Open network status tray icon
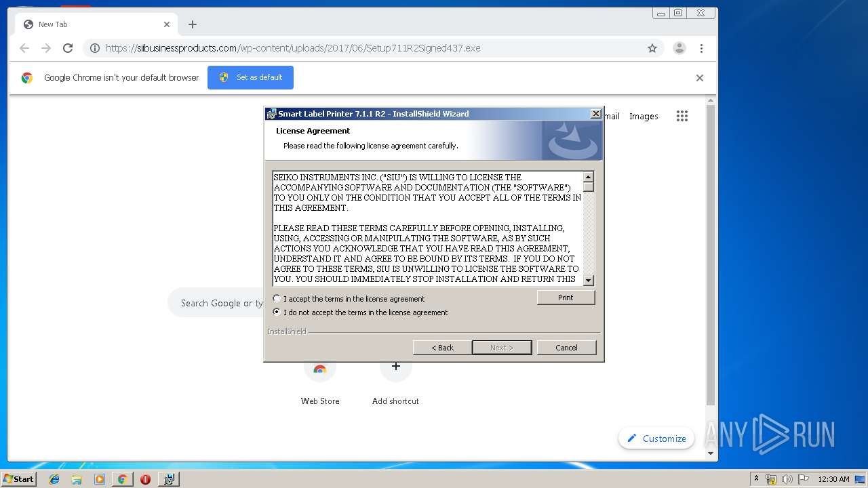Screen dimensions: 868x488 coord(771,479)
